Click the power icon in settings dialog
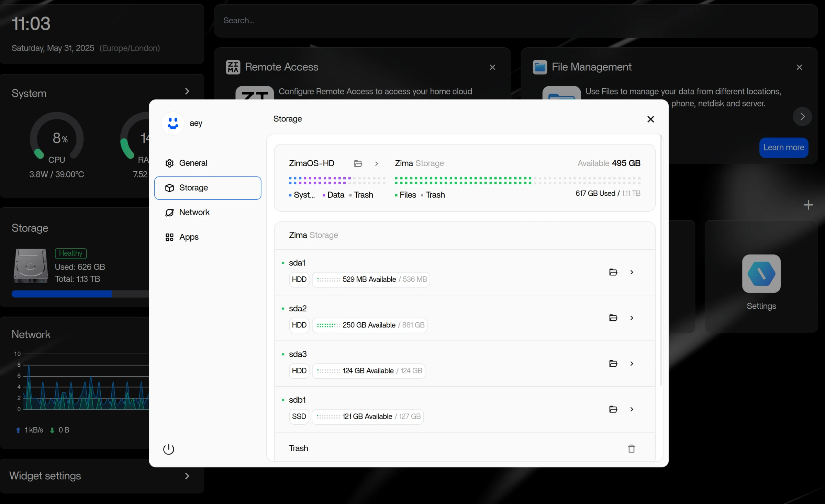Image resolution: width=825 pixels, height=504 pixels. [168, 449]
